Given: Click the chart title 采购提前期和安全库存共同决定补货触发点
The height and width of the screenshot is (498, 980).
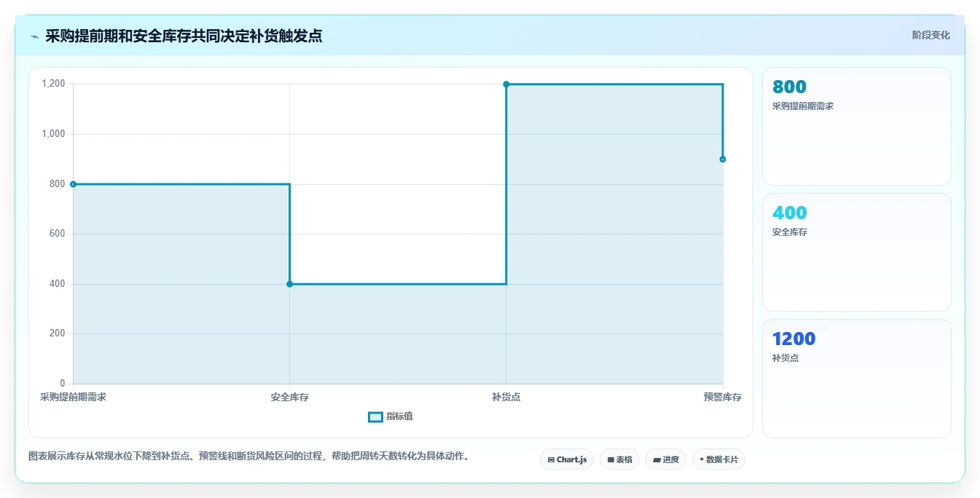Looking at the screenshot, I should (x=184, y=36).
